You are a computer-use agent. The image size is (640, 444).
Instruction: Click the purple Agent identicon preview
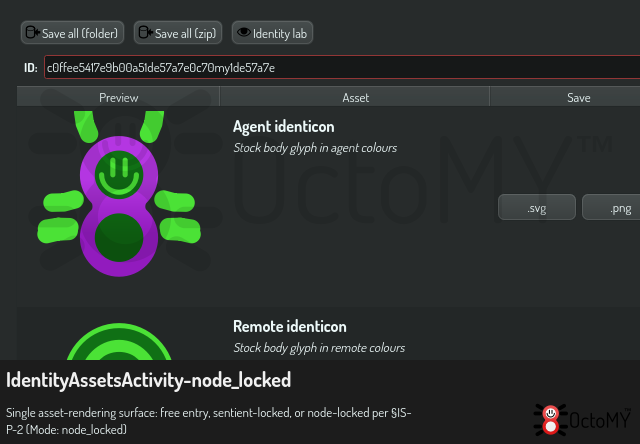(119, 193)
